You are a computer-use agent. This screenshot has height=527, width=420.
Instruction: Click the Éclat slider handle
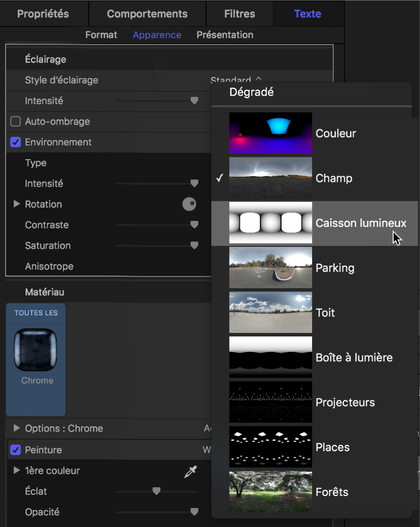point(157,491)
